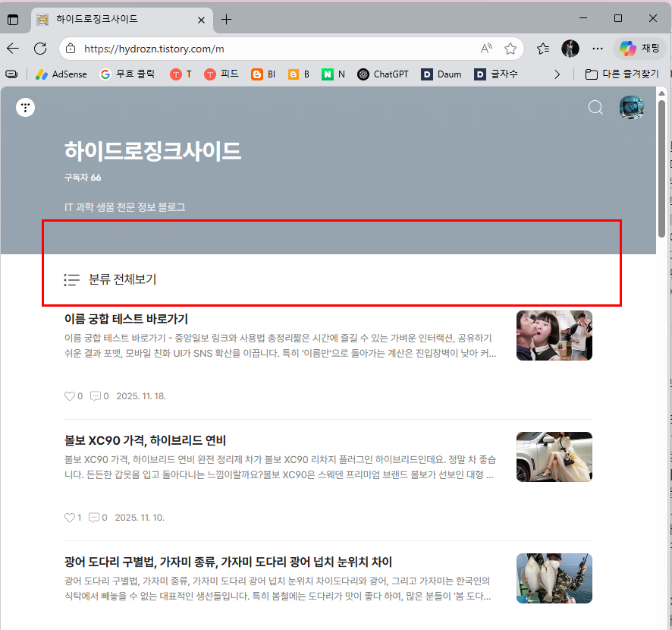Open comments on 이름 궁합 테스트 post
Viewport: 672px width, 630px height.
click(x=95, y=396)
